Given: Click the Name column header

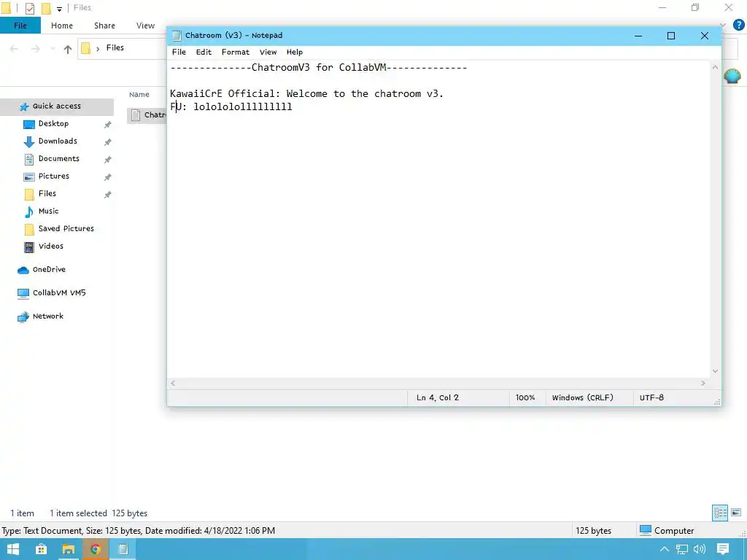Looking at the screenshot, I should (139, 94).
